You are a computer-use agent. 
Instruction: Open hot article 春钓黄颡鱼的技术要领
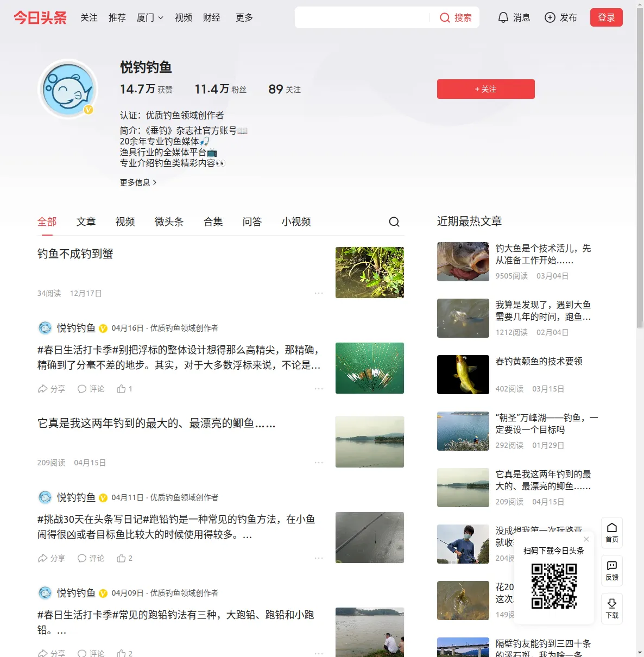tap(539, 361)
